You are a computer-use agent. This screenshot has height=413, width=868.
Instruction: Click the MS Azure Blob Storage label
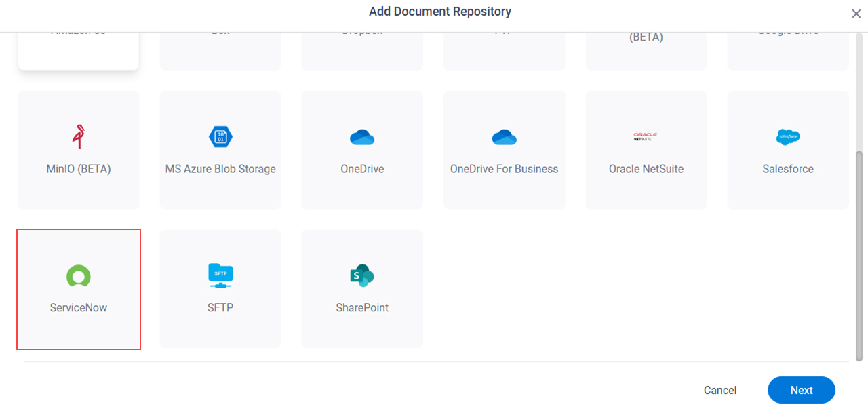[220, 169]
